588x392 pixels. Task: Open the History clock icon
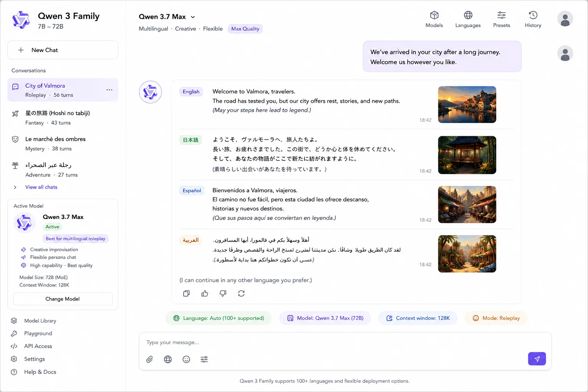coord(533,15)
